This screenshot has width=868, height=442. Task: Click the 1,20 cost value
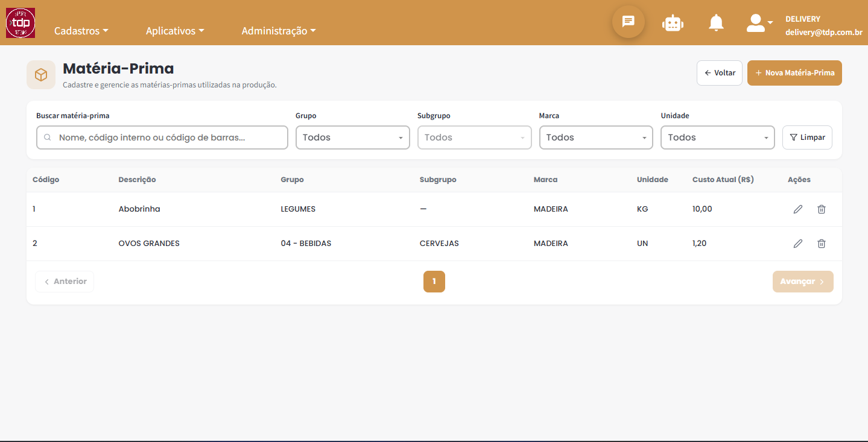click(x=700, y=244)
